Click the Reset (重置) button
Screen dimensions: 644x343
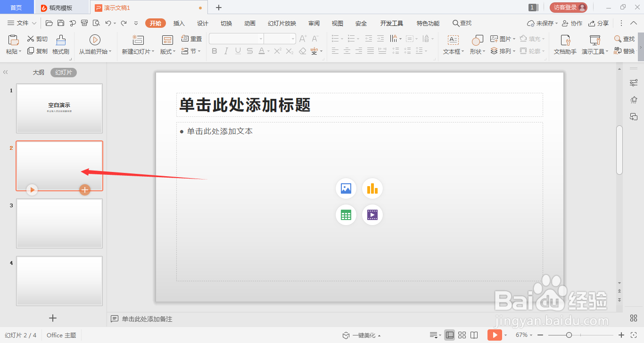tap(192, 39)
